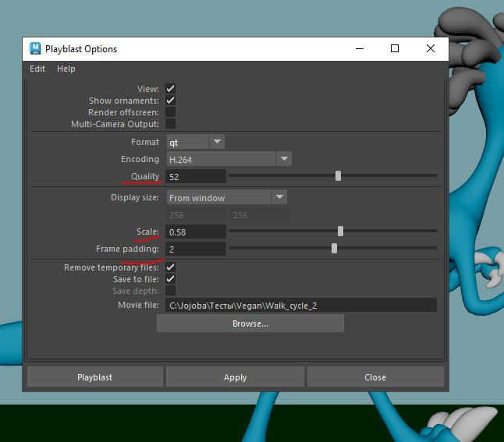Uncheck the View checkbox

tap(170, 89)
